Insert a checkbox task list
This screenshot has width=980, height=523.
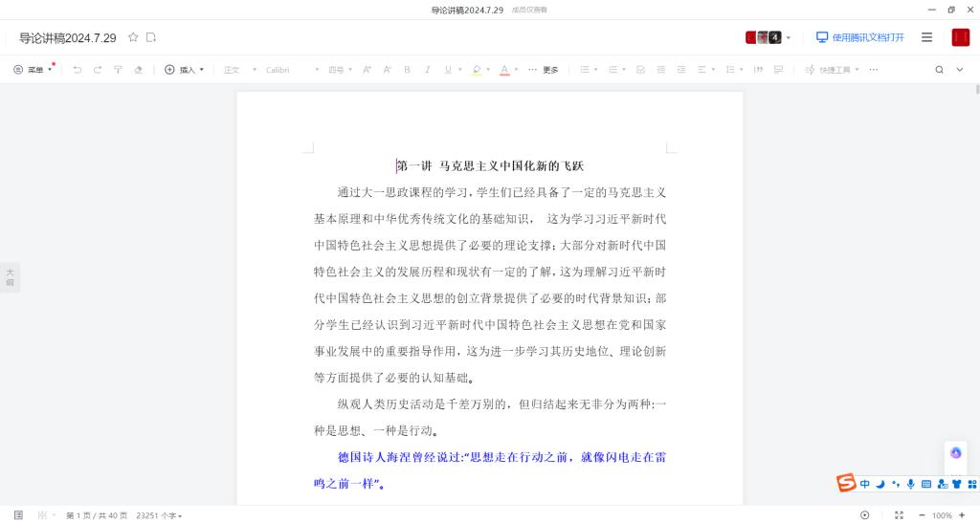pos(640,70)
